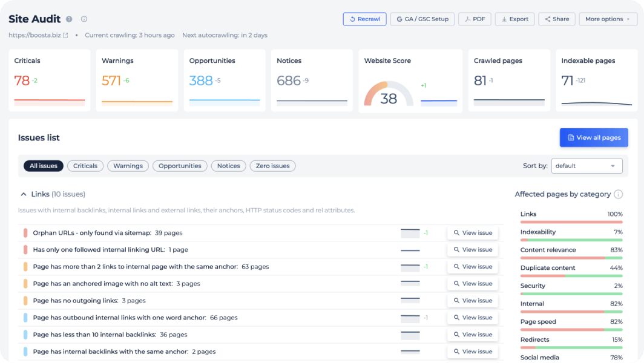
Task: Click the info icon next to Site Audit title
Action: pos(84,19)
